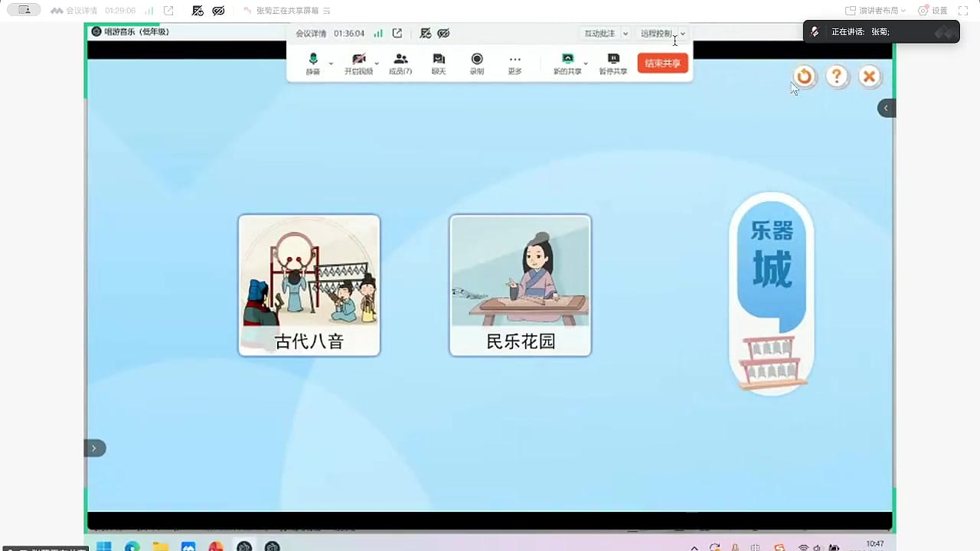Open 设置 settings in top bar

[933, 11]
